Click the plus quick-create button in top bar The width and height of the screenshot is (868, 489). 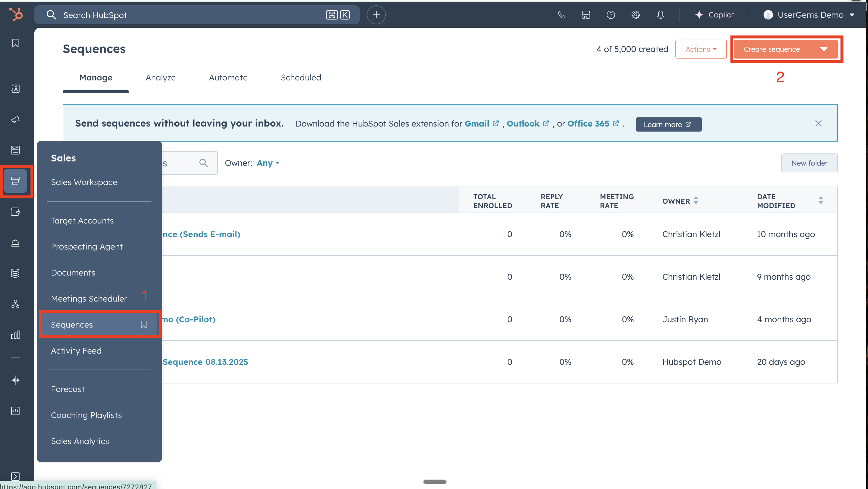[376, 15]
